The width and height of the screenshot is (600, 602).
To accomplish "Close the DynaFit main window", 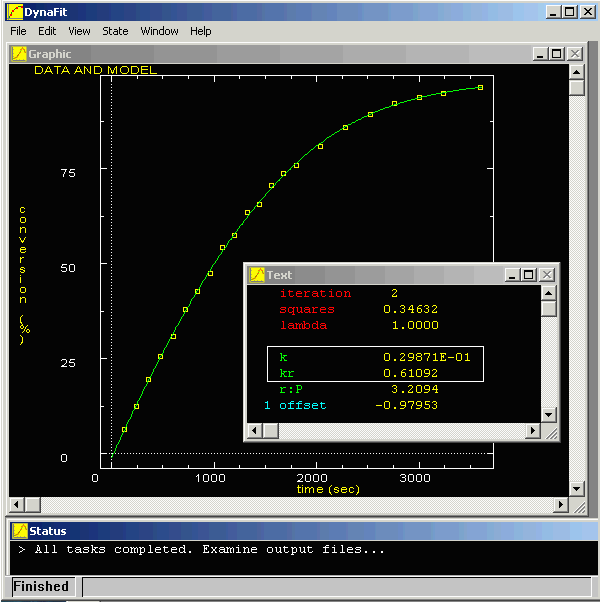I will point(588,12).
